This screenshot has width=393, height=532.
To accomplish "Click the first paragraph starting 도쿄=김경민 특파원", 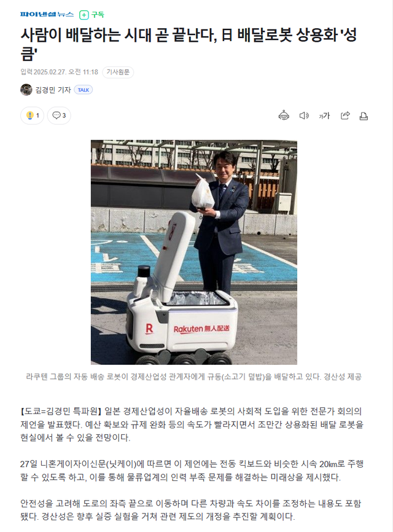I will point(192,424).
